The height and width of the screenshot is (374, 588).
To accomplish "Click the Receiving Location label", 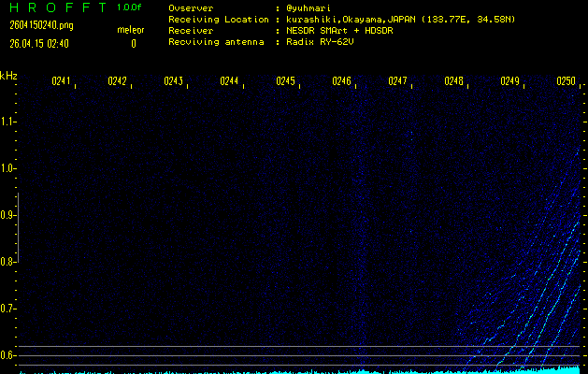I will [x=219, y=20].
